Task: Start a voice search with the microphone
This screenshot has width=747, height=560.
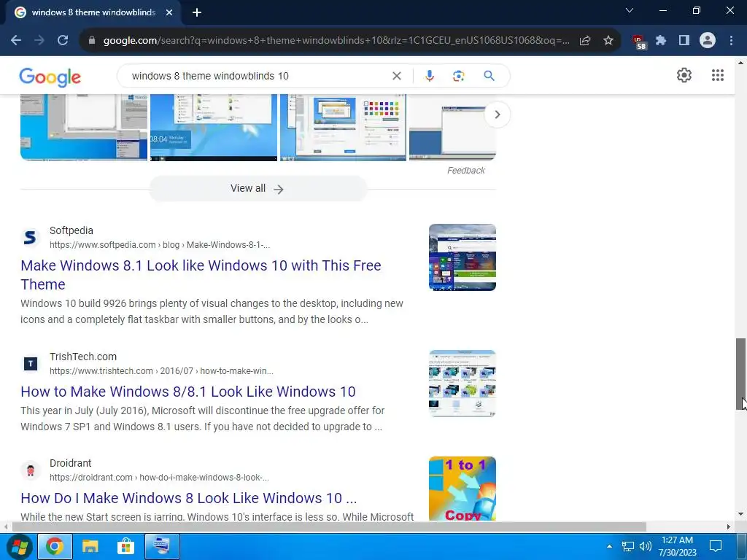Action: pyautogui.click(x=429, y=76)
